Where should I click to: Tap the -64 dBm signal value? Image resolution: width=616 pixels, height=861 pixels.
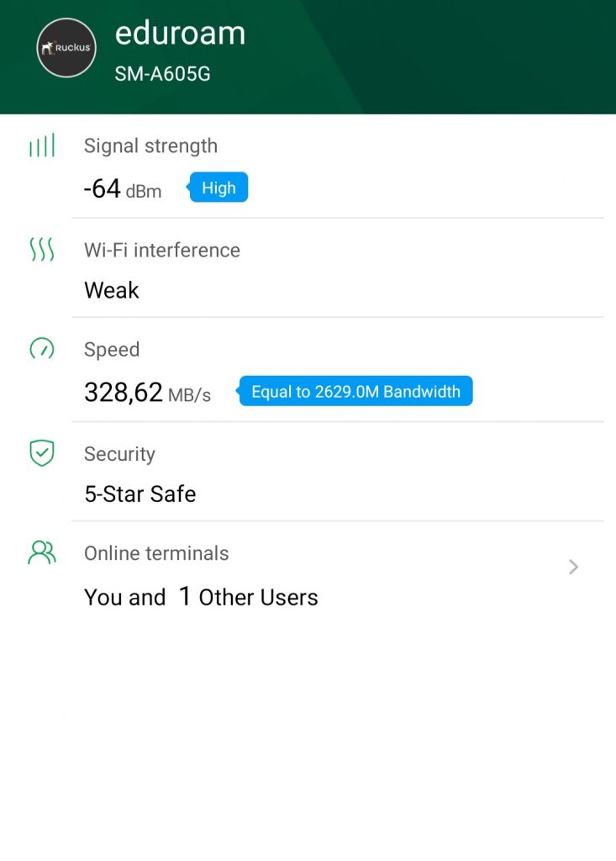pos(123,189)
